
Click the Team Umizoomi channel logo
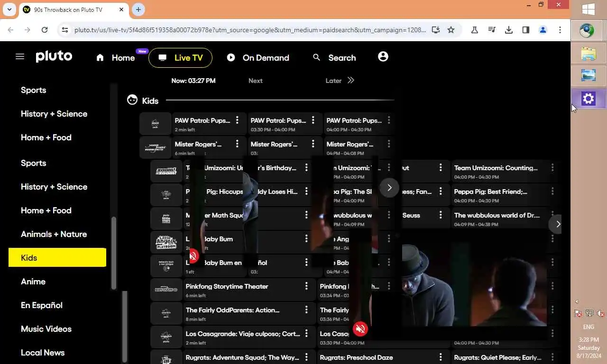166,171
